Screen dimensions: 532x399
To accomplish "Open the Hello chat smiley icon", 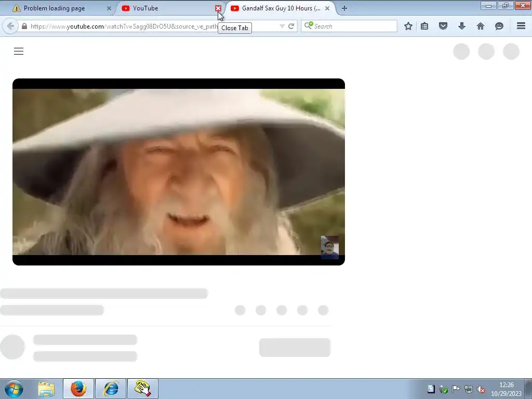I will (499, 26).
